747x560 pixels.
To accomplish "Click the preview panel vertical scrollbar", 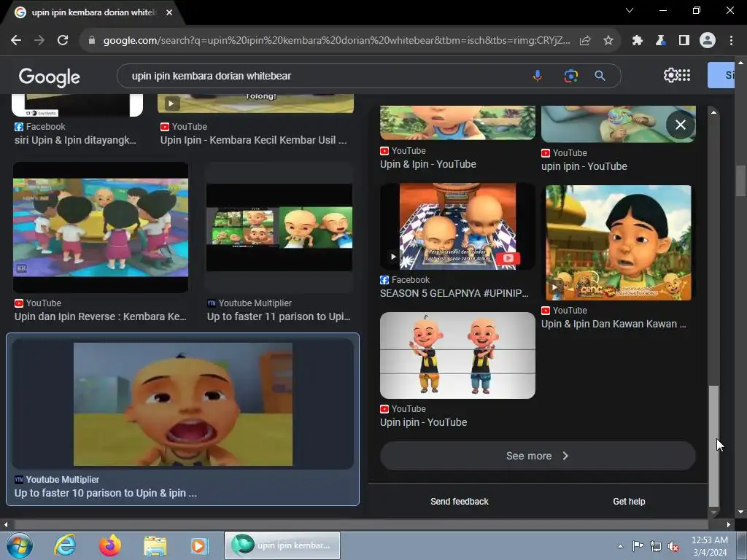I will 713,446.
